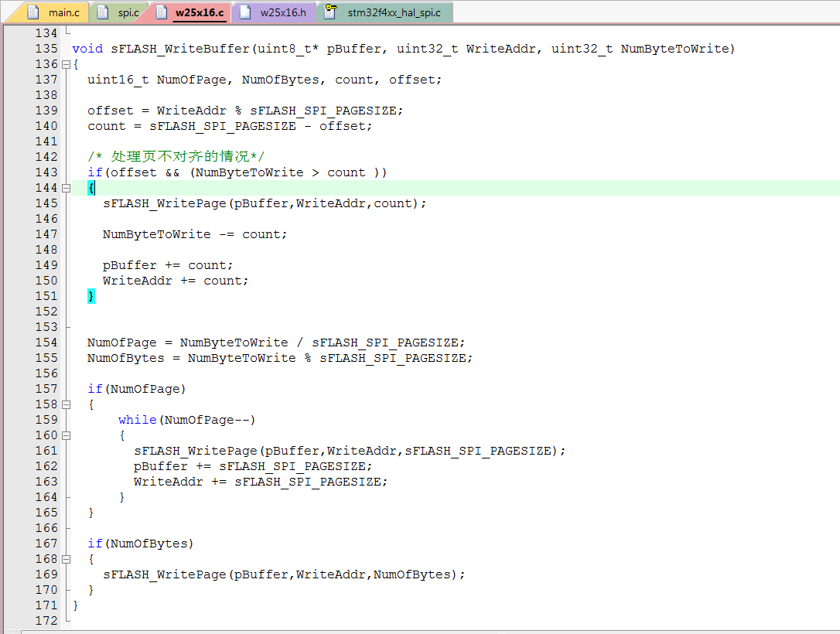Open the spi.c tab

pos(121,12)
